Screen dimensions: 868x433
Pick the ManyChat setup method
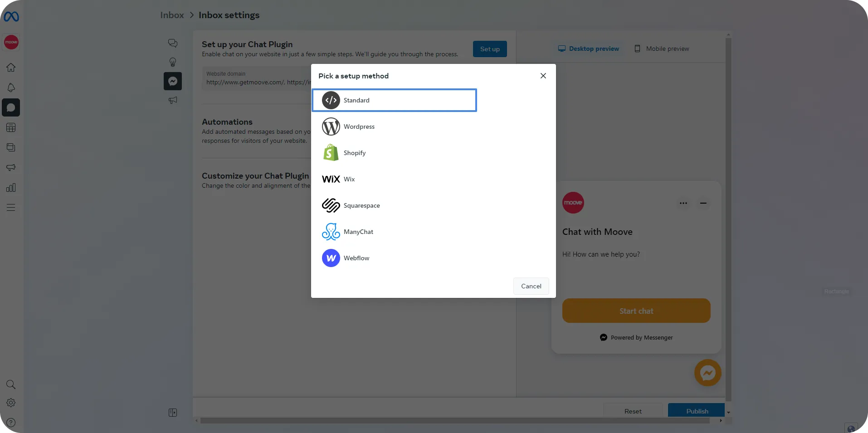coord(358,232)
